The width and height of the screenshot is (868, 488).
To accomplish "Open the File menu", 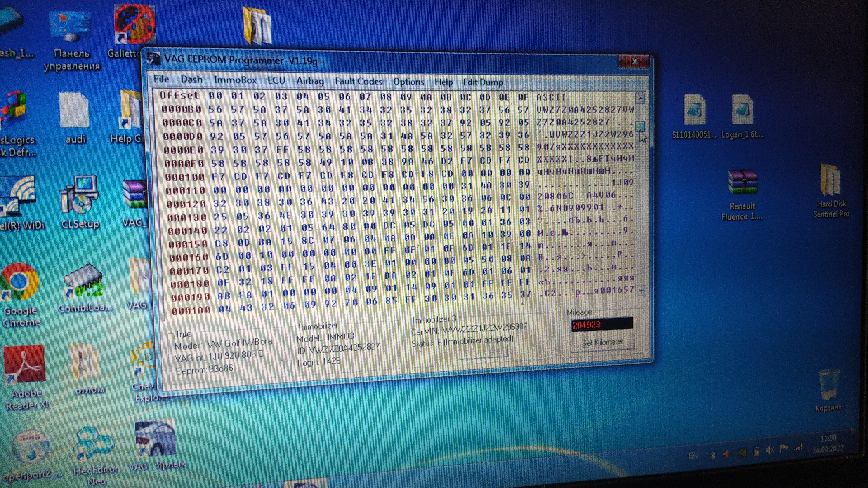I will 161,79.
